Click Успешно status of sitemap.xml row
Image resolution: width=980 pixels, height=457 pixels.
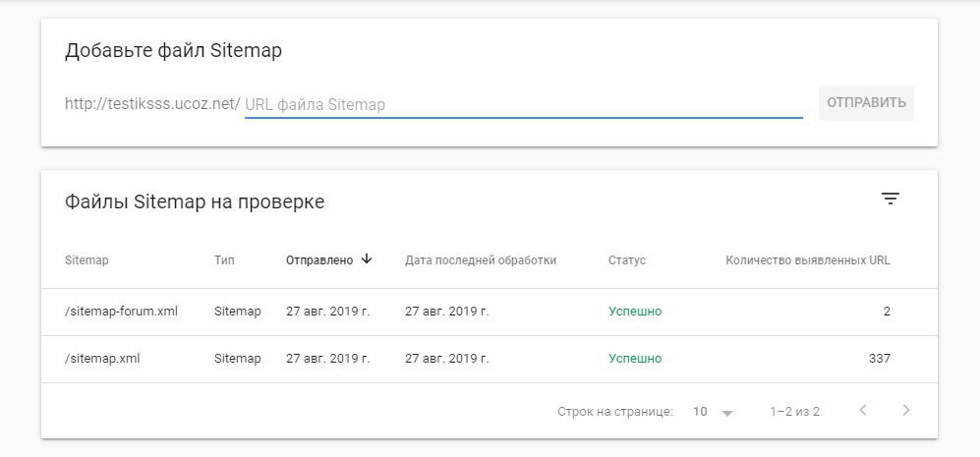click(x=635, y=359)
